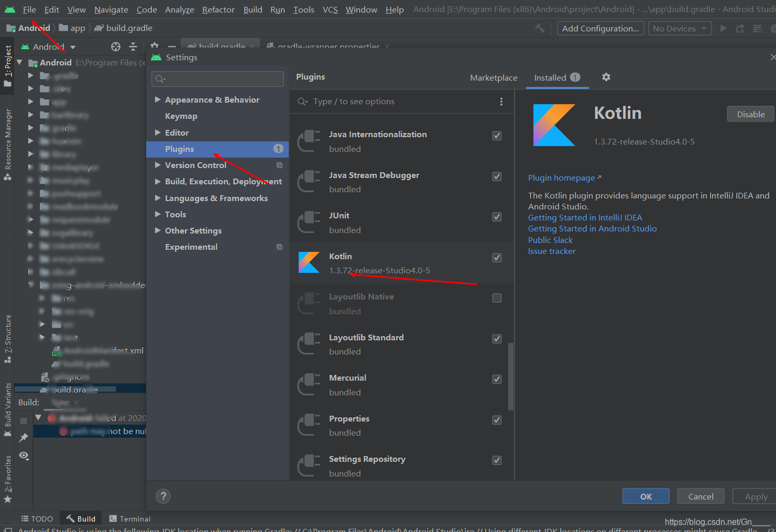
Task: Click the stop square in Build panel
Action: pyautogui.click(x=24, y=421)
